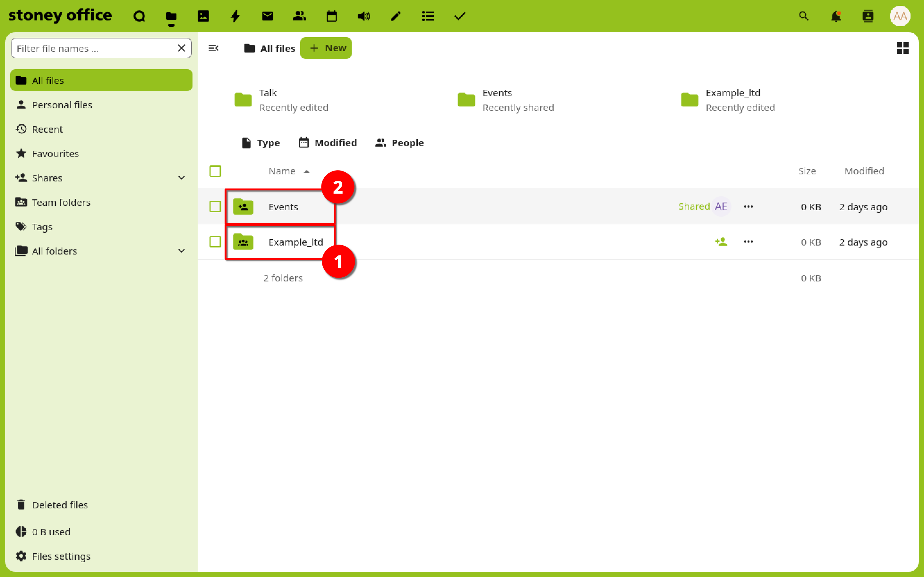Check the Example_ltd folder checkbox
This screenshot has height=577, width=924.
point(215,242)
